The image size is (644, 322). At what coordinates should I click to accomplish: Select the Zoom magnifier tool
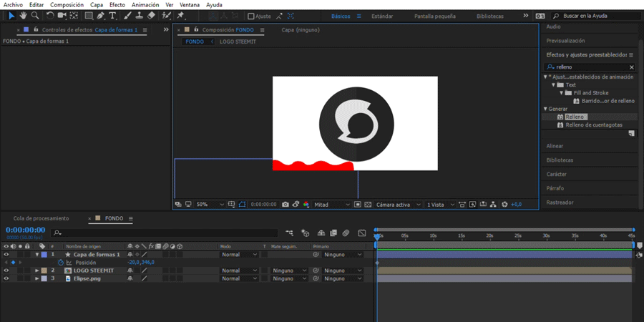[34, 16]
